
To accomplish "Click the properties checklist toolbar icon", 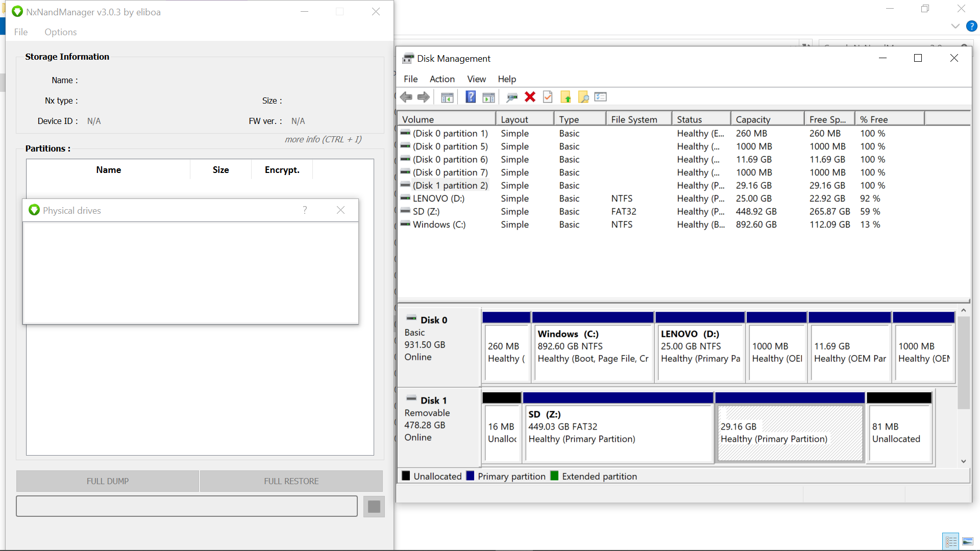I will (x=600, y=97).
